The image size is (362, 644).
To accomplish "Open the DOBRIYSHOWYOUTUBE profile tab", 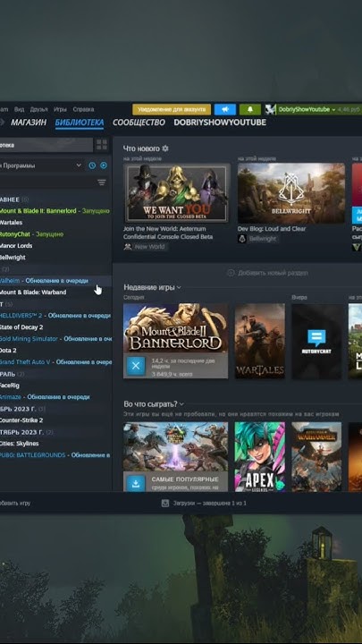I will (x=220, y=123).
